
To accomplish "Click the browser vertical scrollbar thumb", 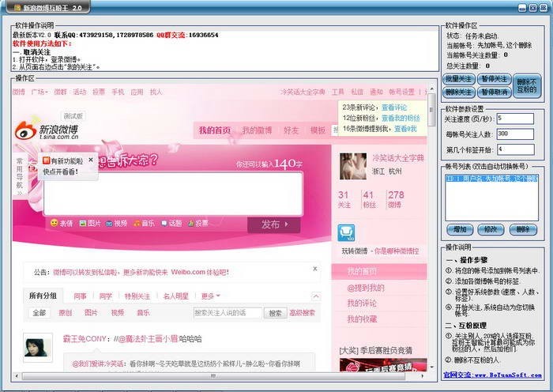I will 431,110.
